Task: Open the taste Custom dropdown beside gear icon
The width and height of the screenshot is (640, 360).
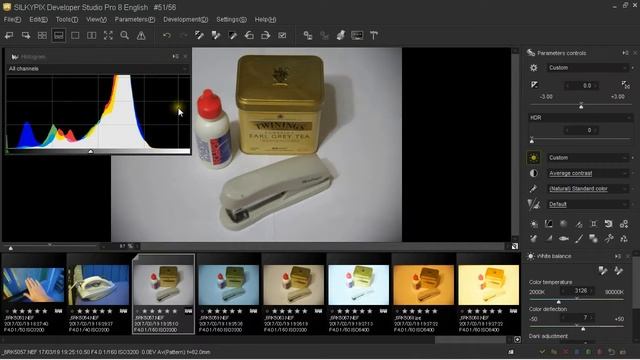Action: 587,68
